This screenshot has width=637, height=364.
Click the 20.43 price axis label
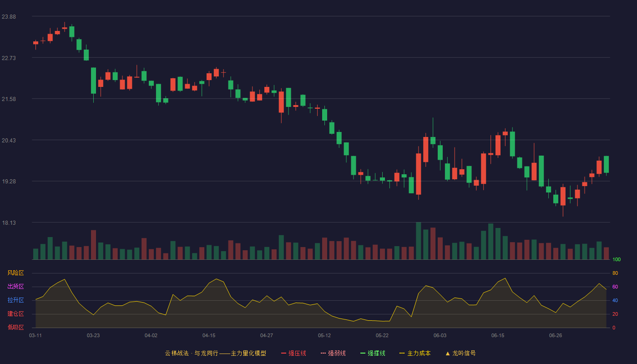coord(9,141)
